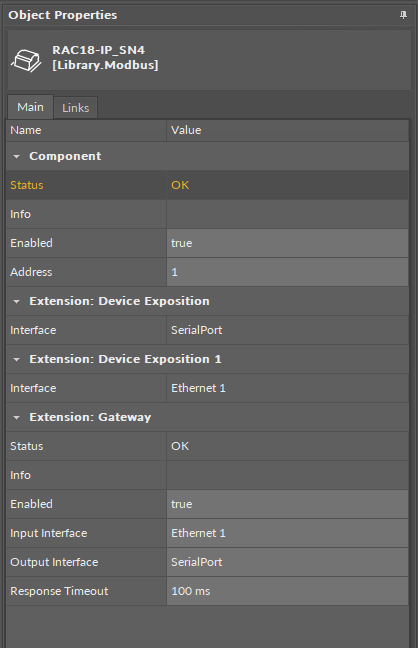
Task: Click the RAC18-IP_SN4 [Library.Modbus] title
Action: tap(105, 57)
